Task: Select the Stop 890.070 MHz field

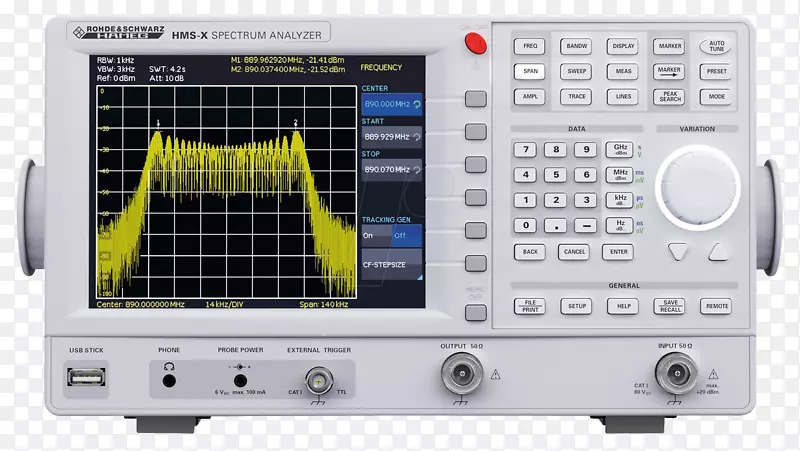Action: (x=391, y=170)
